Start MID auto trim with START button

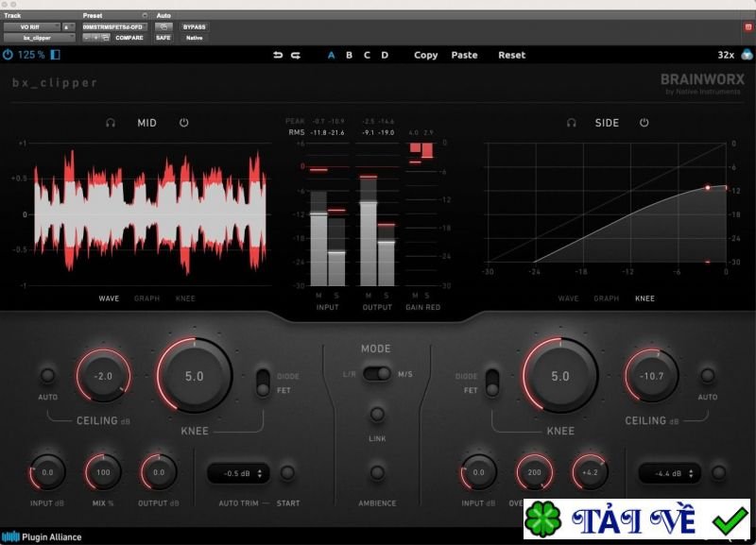coord(287,472)
